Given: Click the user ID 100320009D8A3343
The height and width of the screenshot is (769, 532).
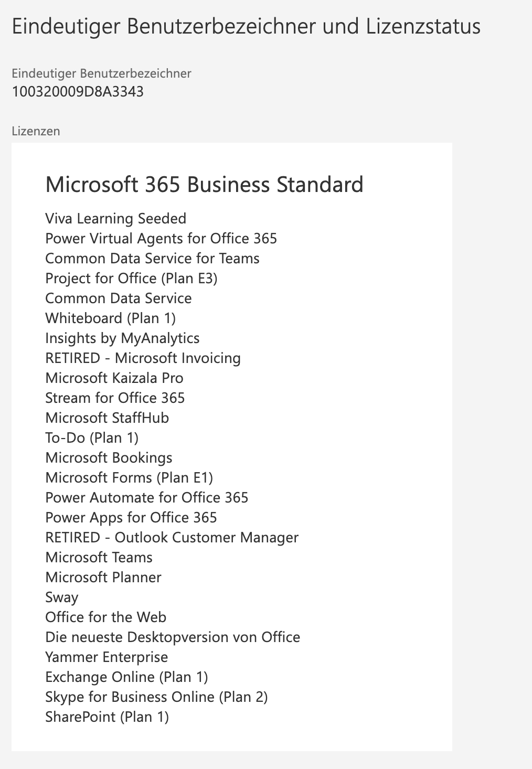Looking at the screenshot, I should pyautogui.click(x=78, y=92).
